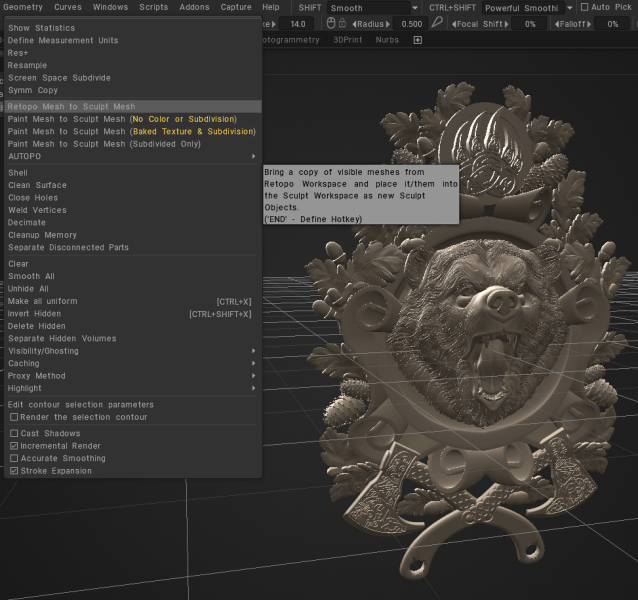Click the left arrow beside Radius label
This screenshot has width=638, height=600.
[x=354, y=24]
